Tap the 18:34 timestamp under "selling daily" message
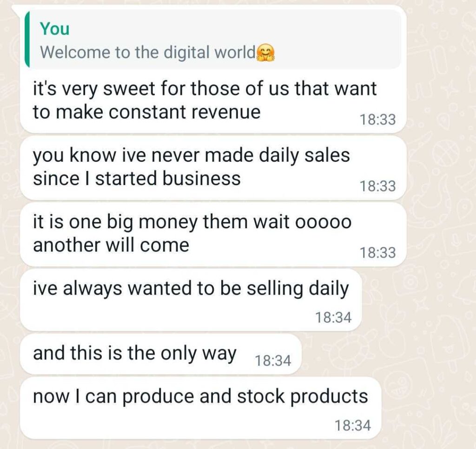Image resolution: width=476 pixels, height=449 pixels. point(333,318)
